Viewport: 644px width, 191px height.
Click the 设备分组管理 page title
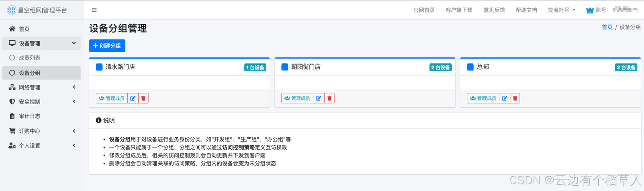pyautogui.click(x=118, y=29)
